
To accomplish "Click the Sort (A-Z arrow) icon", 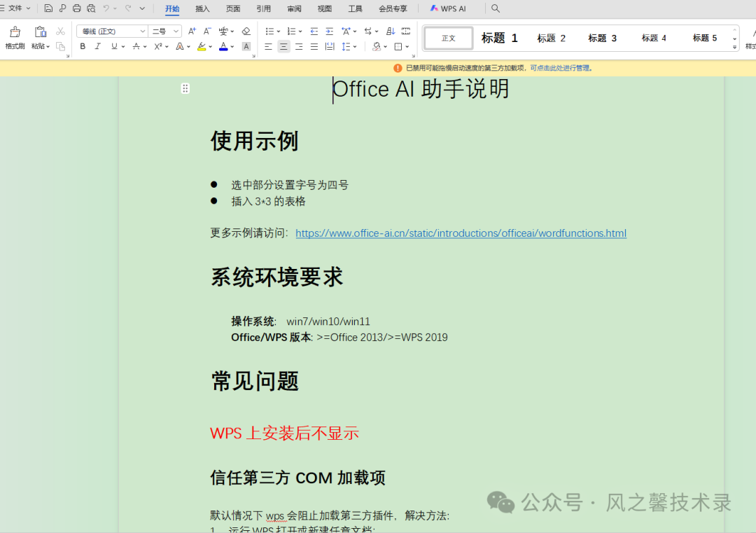I will tap(391, 32).
